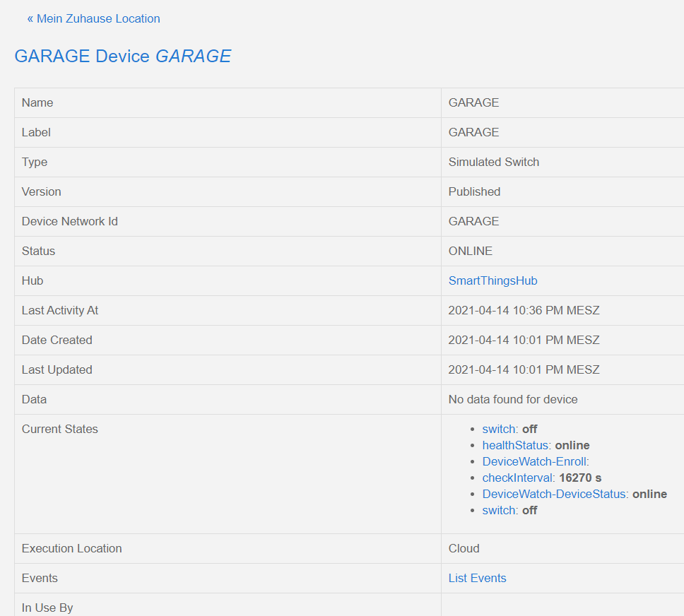684x616 pixels.
Task: Click the ONLINE status value
Action: pos(470,251)
